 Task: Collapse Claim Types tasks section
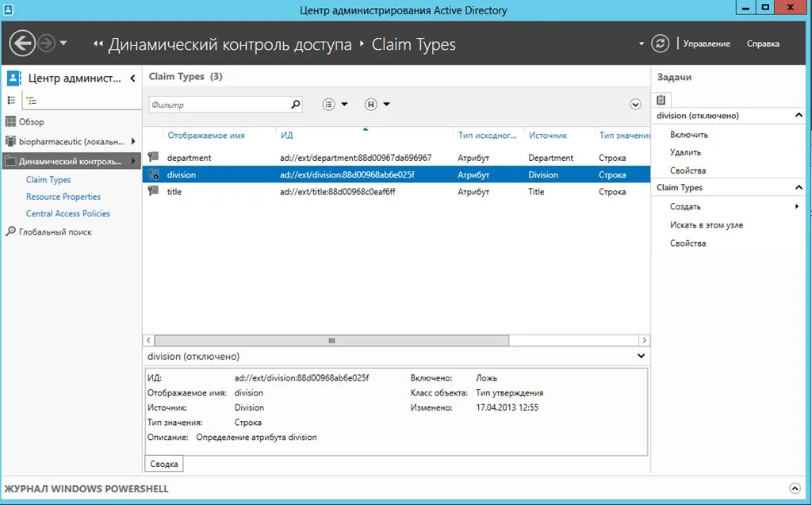coord(799,187)
